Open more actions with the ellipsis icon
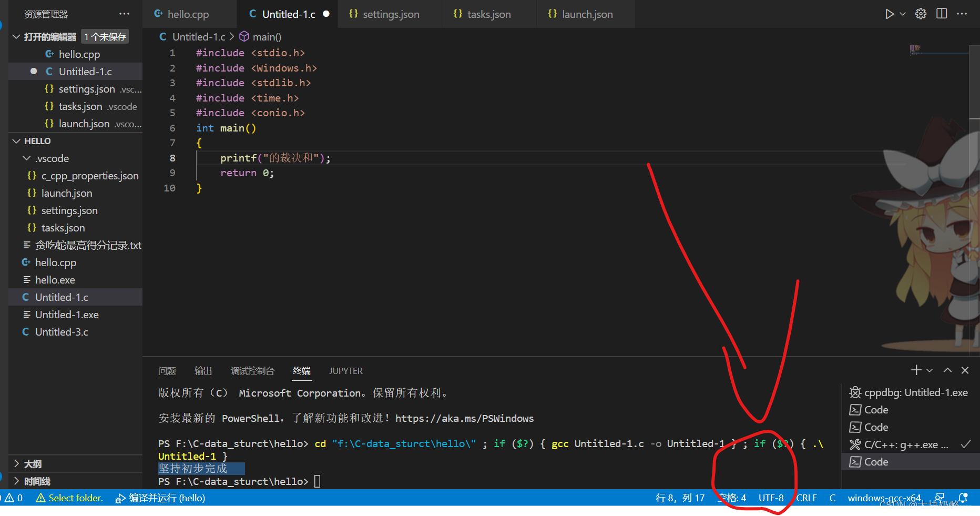The height and width of the screenshot is (516, 980). (x=962, y=14)
